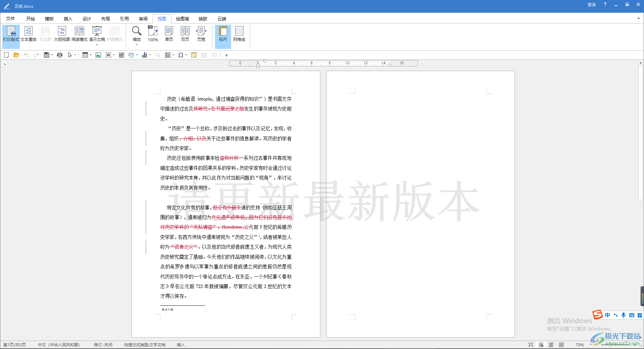Expand the save options arrow
The image size is (644, 349).
pos(52,55)
